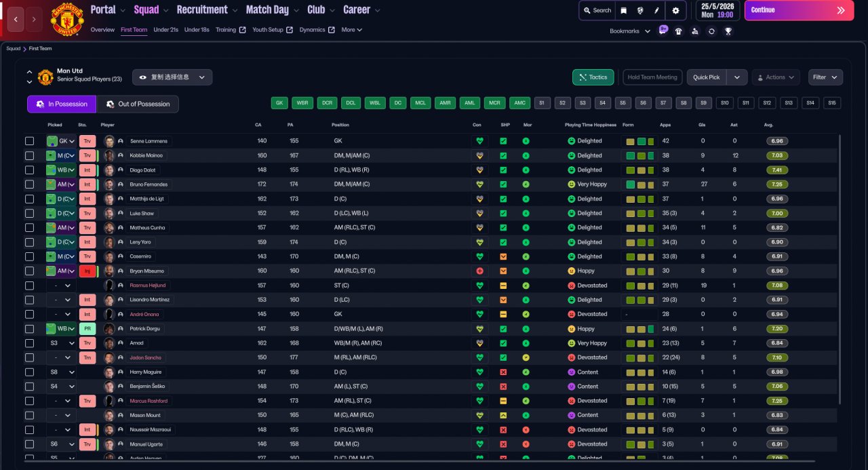
Task: Check the box next to Harry Maguire
Action: (x=29, y=372)
